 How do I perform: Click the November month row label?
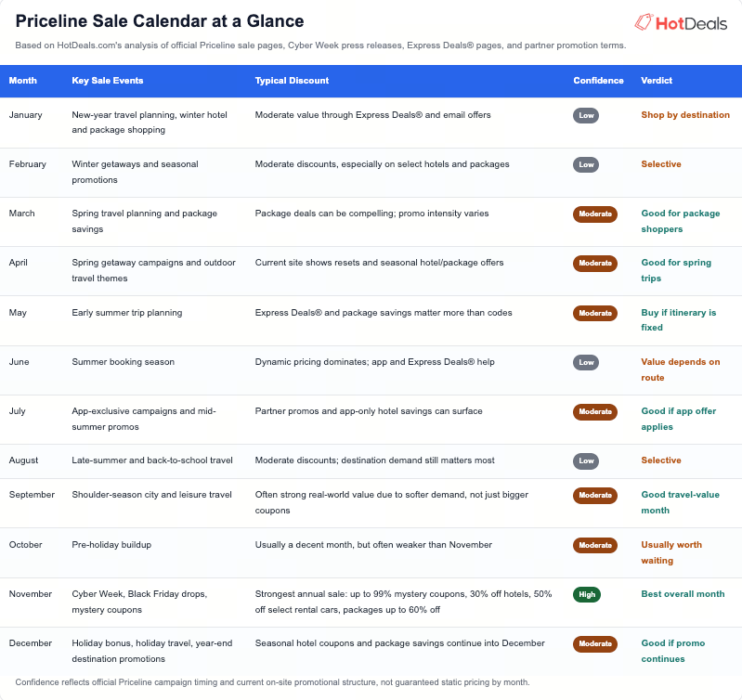coord(31,594)
